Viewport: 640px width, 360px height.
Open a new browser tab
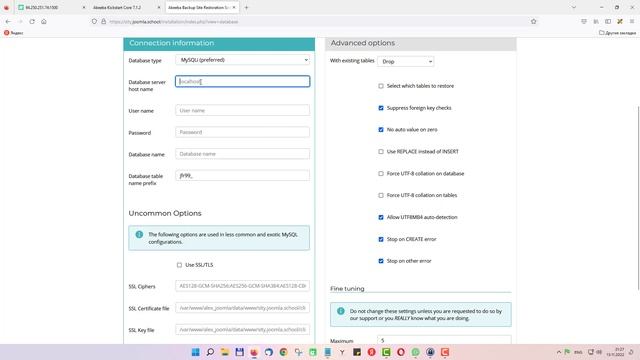[246, 7]
